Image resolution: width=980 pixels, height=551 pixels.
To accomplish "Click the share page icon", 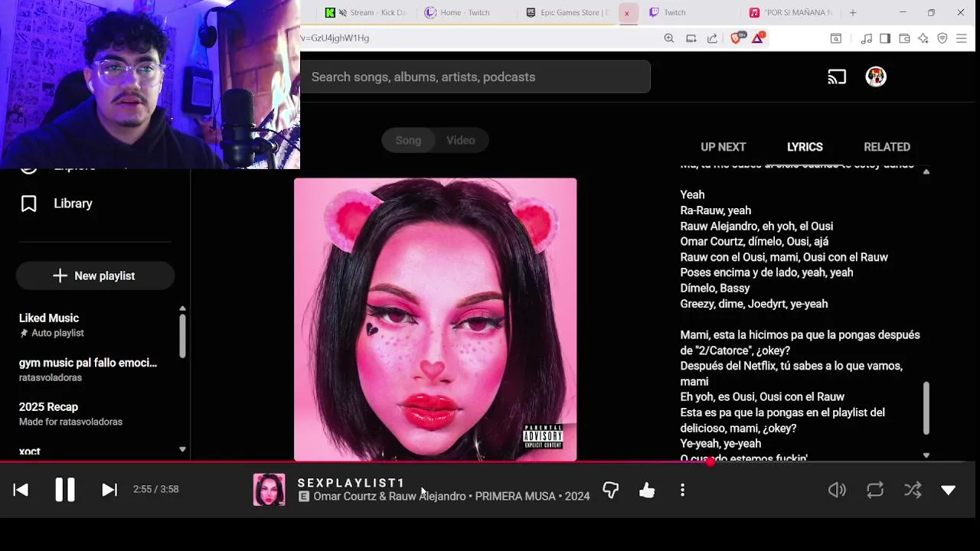I will pyautogui.click(x=712, y=38).
